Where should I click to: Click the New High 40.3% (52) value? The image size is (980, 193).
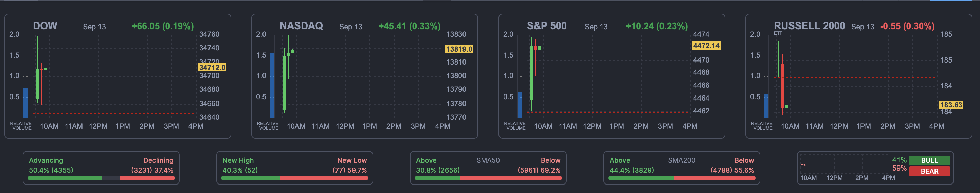(240, 170)
